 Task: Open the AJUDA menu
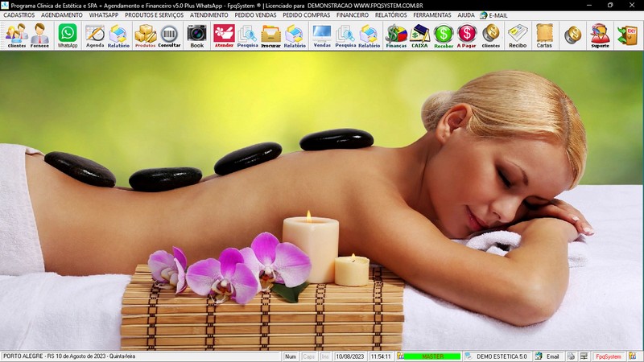coord(466,14)
